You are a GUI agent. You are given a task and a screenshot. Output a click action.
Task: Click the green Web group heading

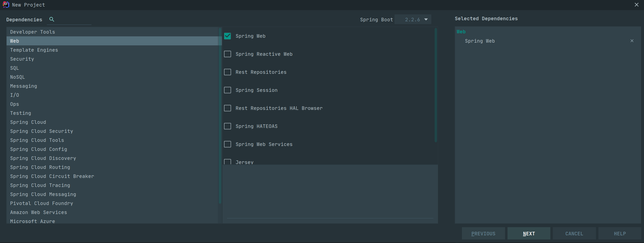461,32
